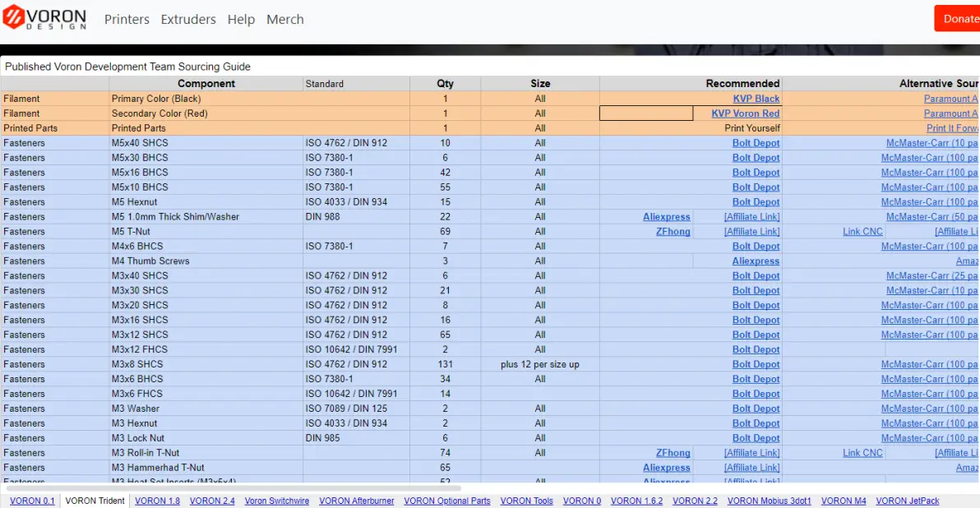The width and height of the screenshot is (980, 508).
Task: Select the Standard column header
Action: click(356, 84)
